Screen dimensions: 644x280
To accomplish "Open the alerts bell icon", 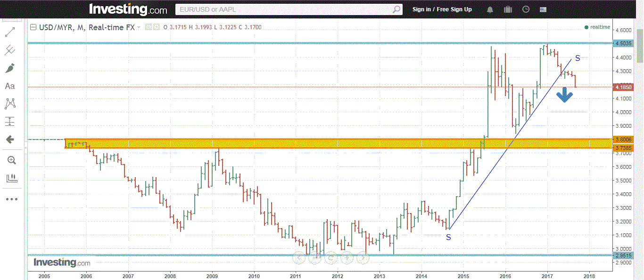I will click(490, 9).
